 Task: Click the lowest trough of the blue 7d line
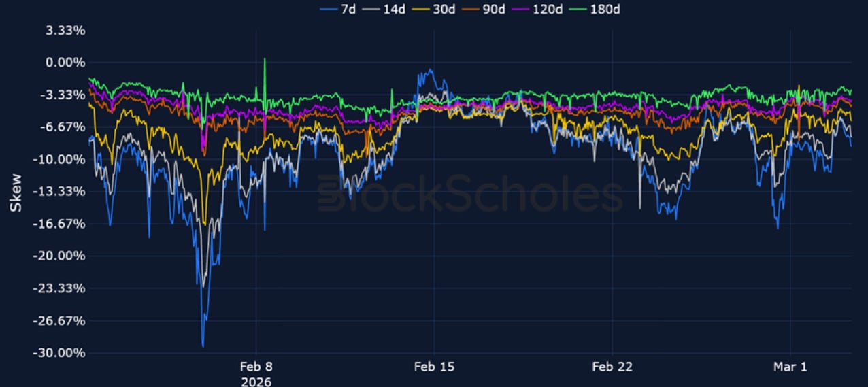pos(203,346)
